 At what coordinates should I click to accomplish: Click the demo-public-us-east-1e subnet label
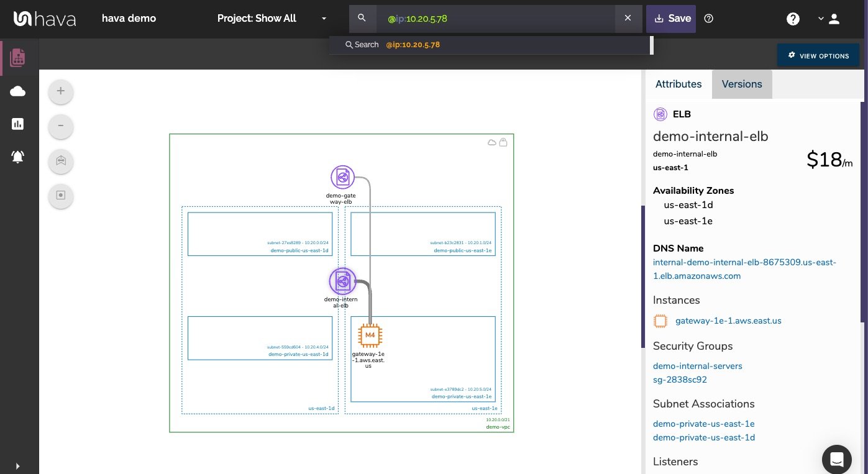coord(463,250)
